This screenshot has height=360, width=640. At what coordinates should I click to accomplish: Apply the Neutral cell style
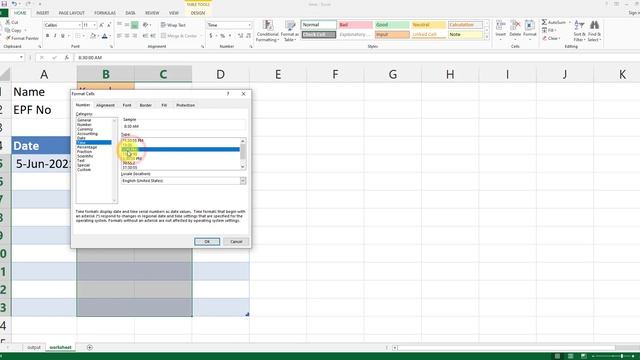(429, 25)
